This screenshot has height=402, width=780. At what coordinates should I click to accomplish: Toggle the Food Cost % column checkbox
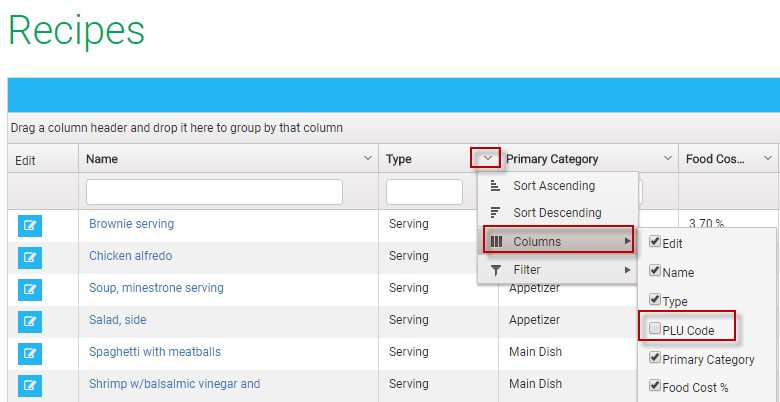click(x=655, y=387)
